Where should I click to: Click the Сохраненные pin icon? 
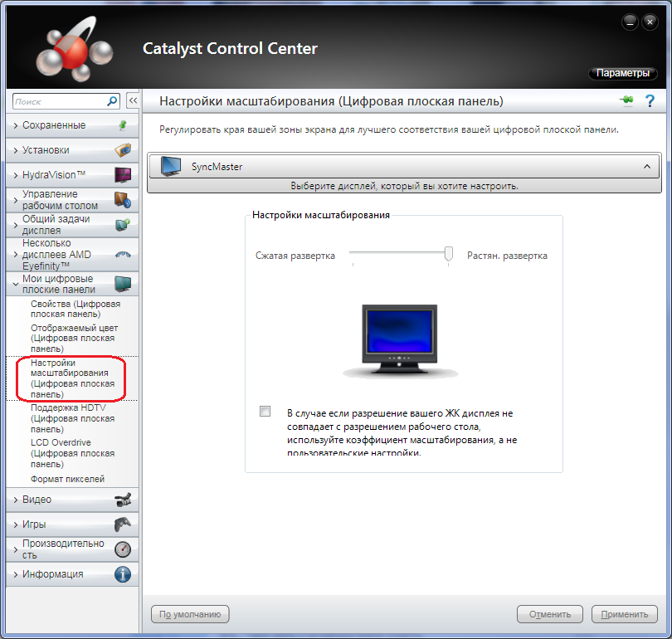pos(123,125)
